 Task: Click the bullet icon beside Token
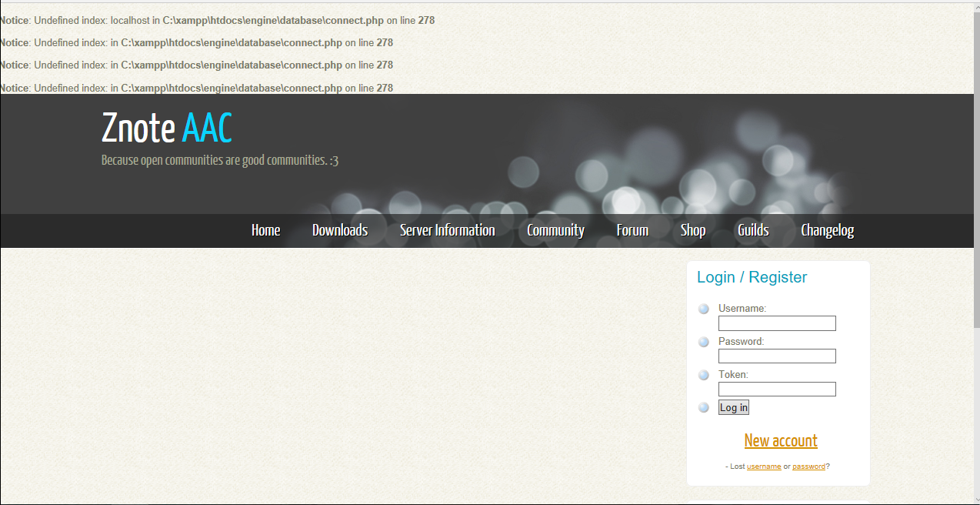703,375
